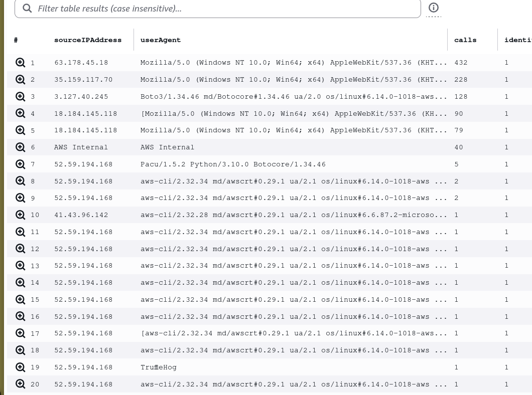The image size is (532, 395).
Task: Click the magnifier icon for row 20
Action: click(x=21, y=384)
